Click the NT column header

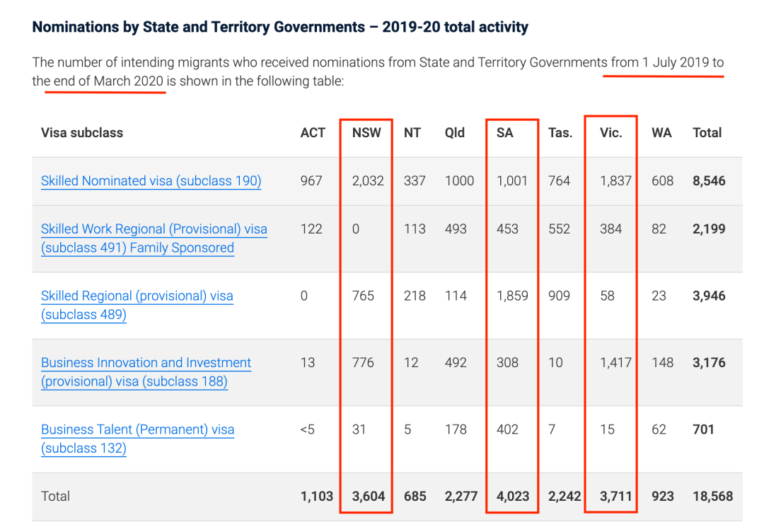click(x=412, y=132)
